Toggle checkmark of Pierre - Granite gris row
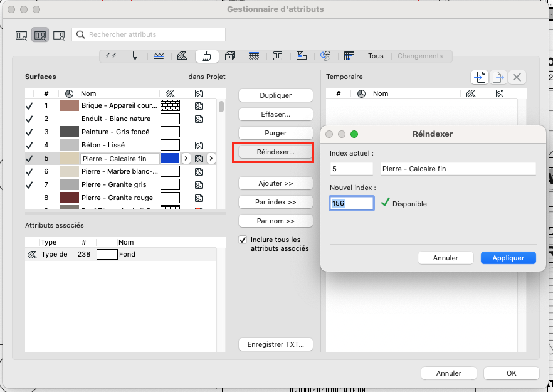 click(29, 185)
